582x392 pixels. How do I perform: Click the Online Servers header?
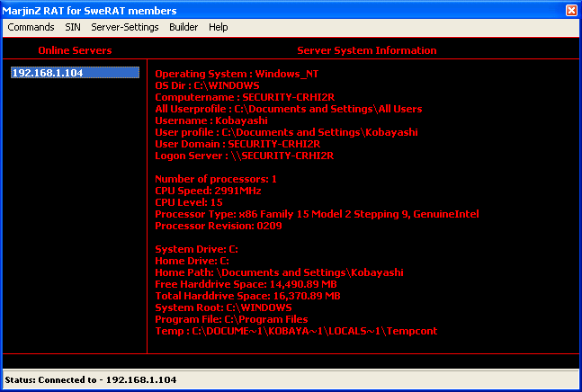pyautogui.click(x=74, y=50)
